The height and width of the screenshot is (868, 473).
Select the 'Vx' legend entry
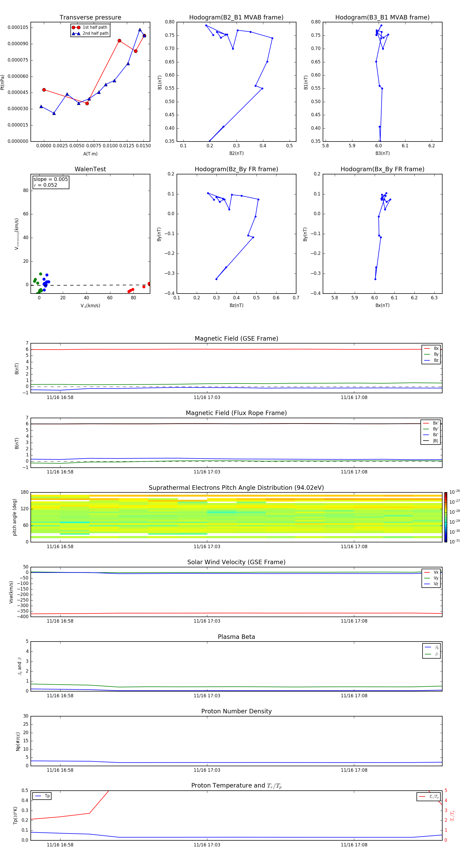click(x=431, y=572)
